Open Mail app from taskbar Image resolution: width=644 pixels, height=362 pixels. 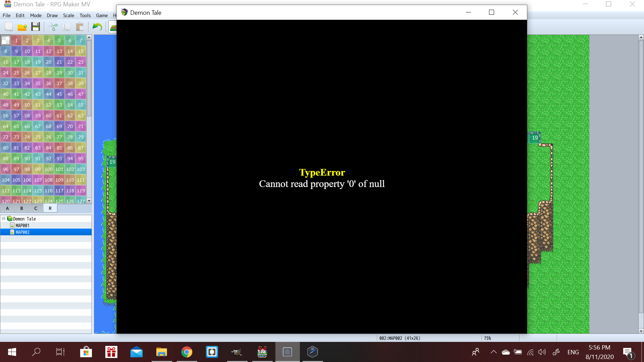[137, 352]
